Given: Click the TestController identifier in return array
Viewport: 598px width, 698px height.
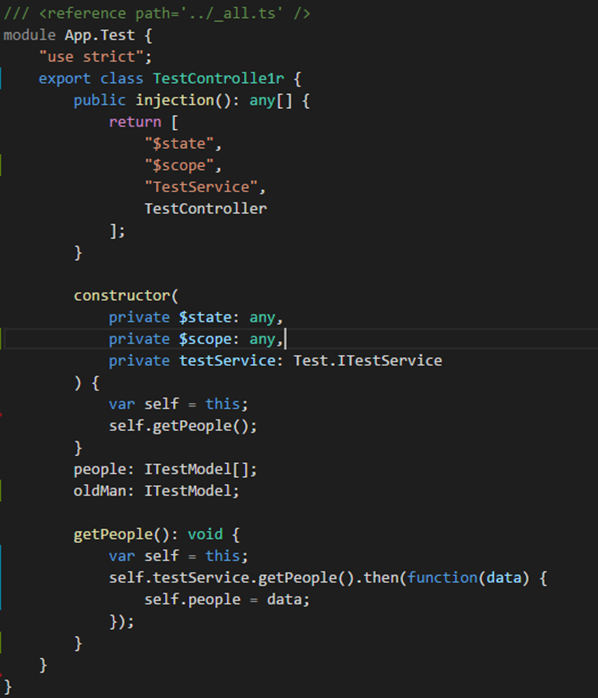Looking at the screenshot, I should click(206, 209).
